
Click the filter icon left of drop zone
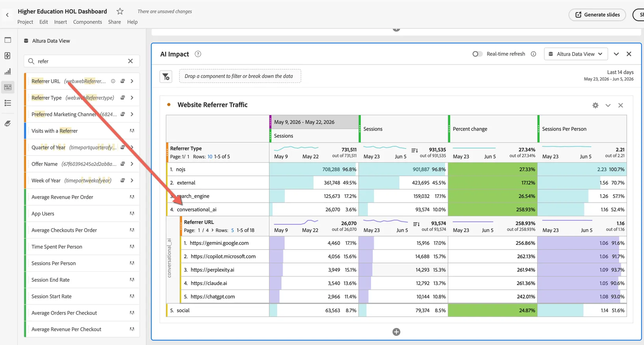pyautogui.click(x=166, y=76)
